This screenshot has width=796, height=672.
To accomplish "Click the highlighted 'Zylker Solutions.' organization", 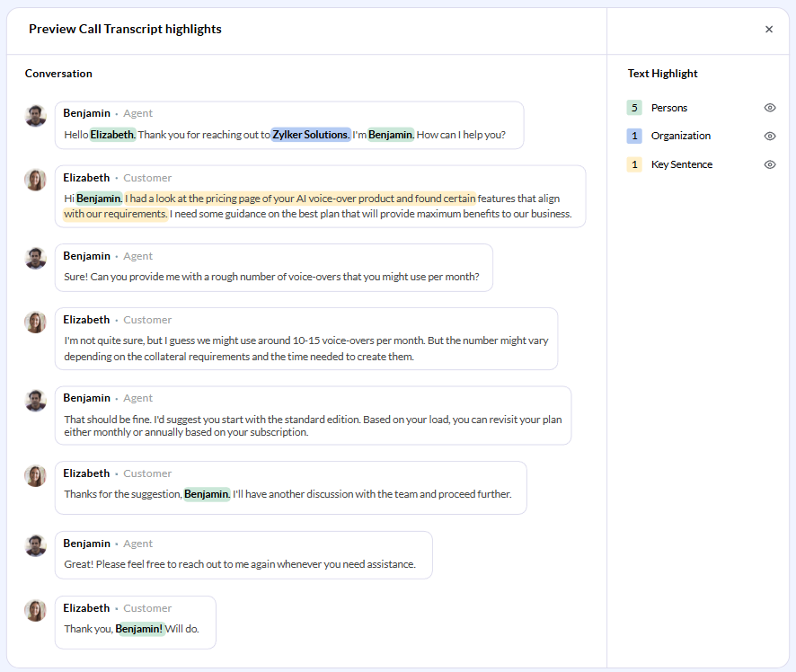I will point(311,135).
